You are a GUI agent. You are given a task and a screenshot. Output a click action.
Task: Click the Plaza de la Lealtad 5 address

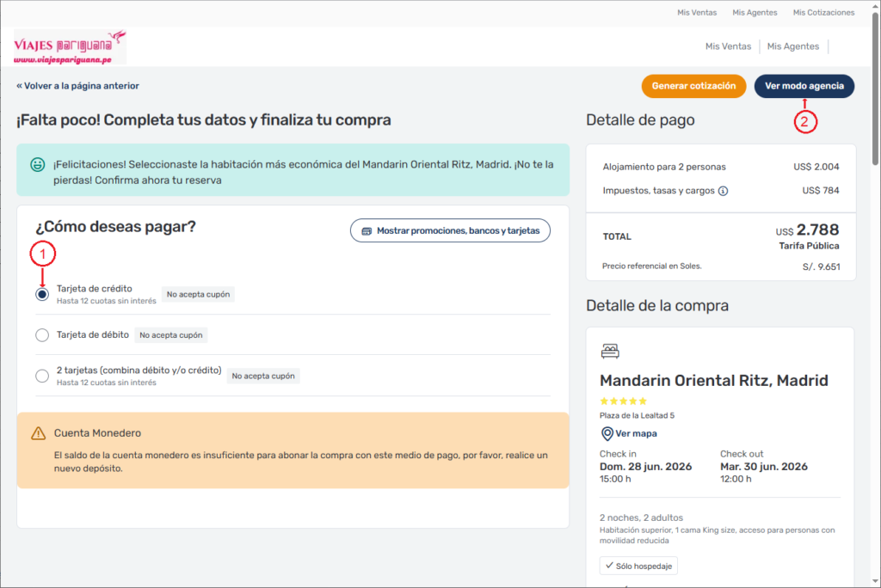tap(637, 415)
